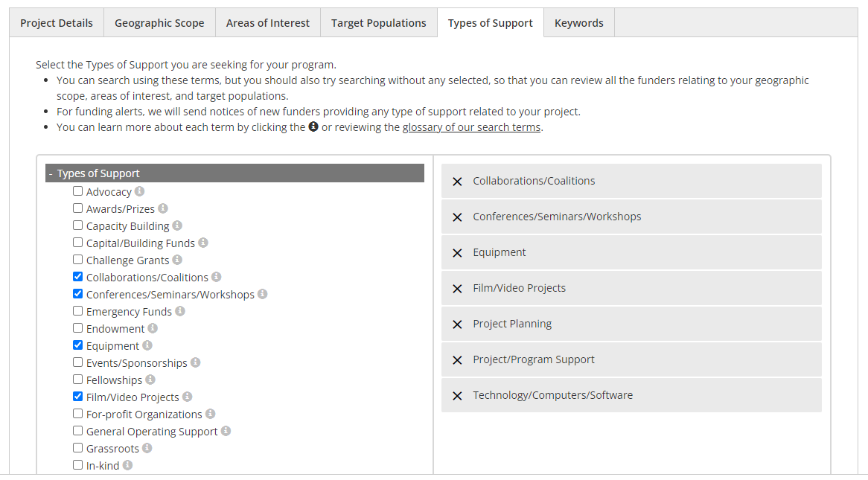The height and width of the screenshot is (480, 868).
Task: Go to the Target Populations tab
Action: point(379,23)
